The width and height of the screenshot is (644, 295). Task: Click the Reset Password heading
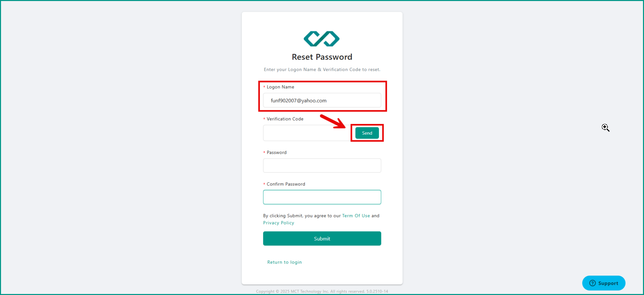322,57
